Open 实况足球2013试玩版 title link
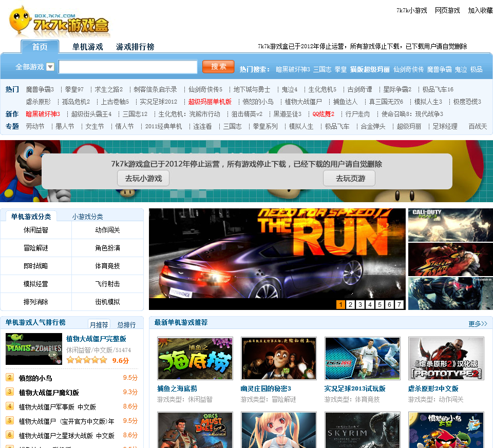Image resolution: width=493 pixels, height=448 pixels. pos(355,388)
